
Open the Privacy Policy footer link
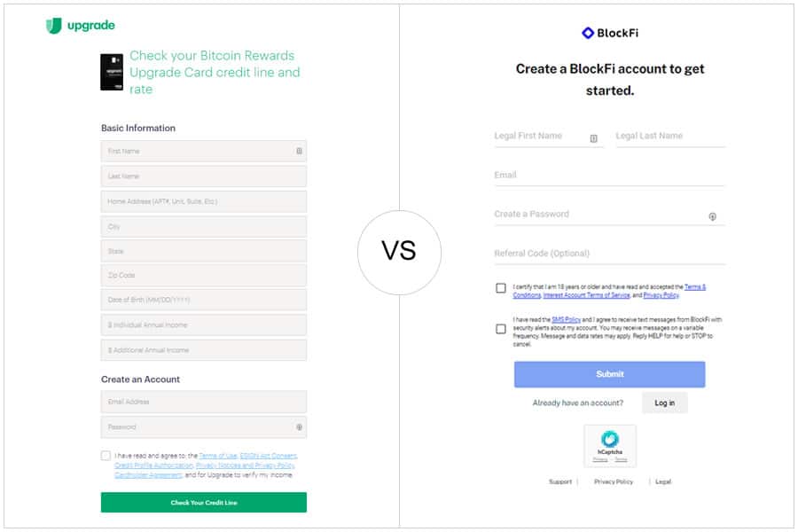click(614, 481)
